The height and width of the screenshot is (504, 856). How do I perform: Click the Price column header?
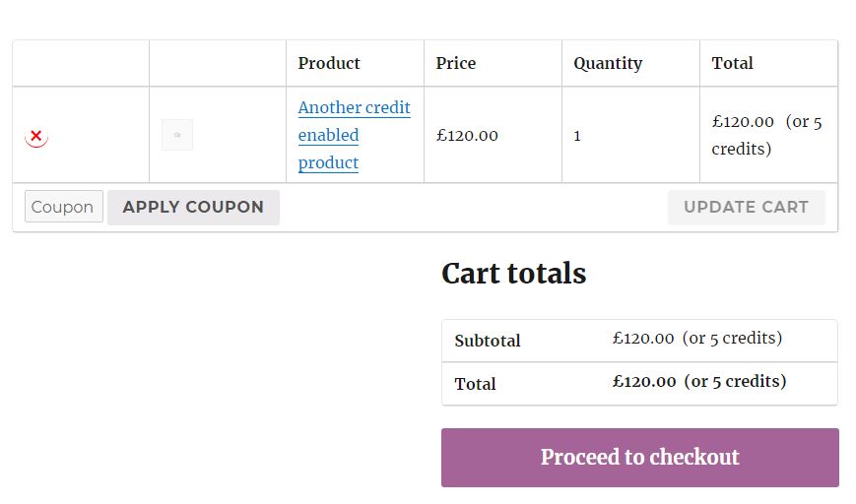click(456, 63)
